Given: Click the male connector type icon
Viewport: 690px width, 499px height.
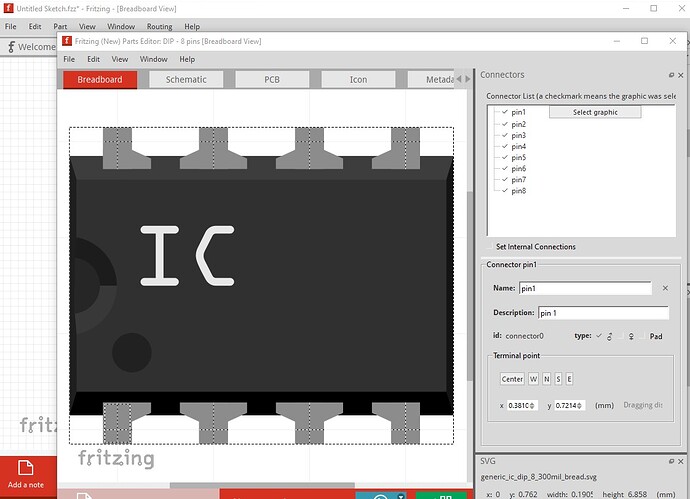Looking at the screenshot, I should click(609, 336).
